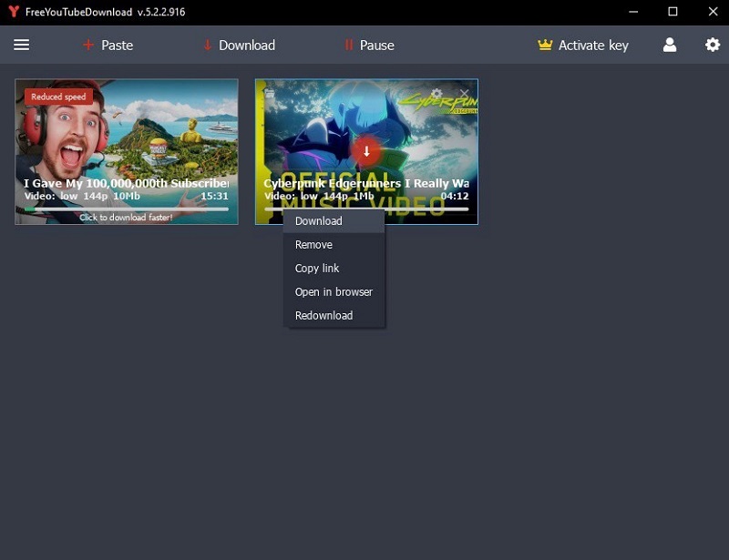Minimize the FreeYouTubeDownload window
729x560 pixels.
tap(633, 12)
